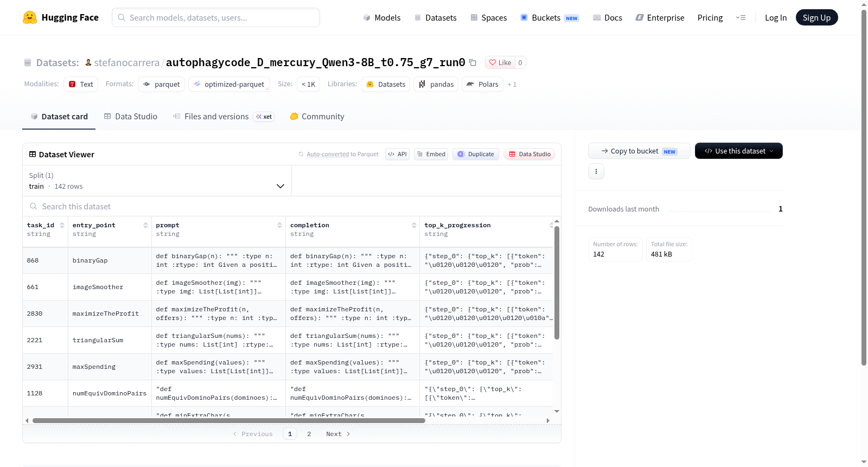Viewport: 868px width, 467px height.
Task: Go to page 2 of rows
Action: click(309, 434)
